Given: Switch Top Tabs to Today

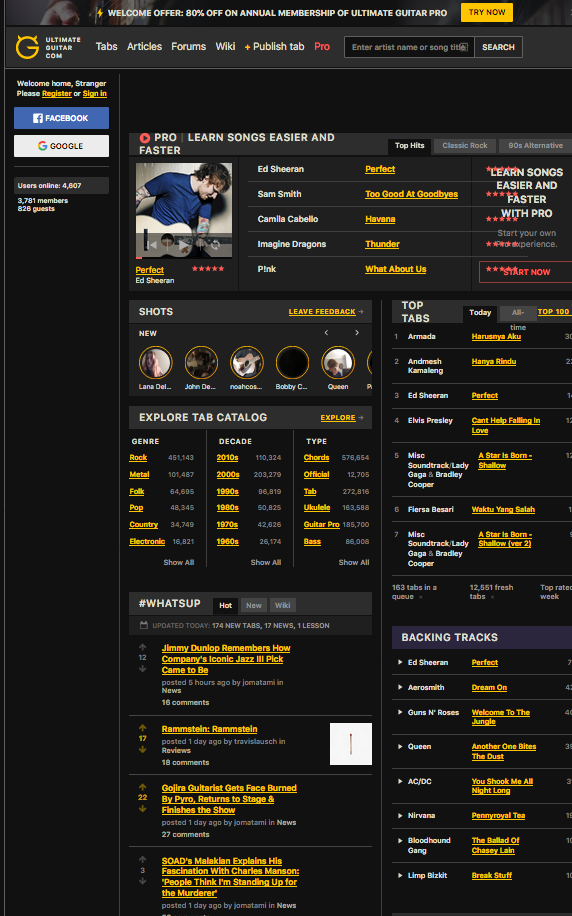Looking at the screenshot, I should (x=480, y=313).
